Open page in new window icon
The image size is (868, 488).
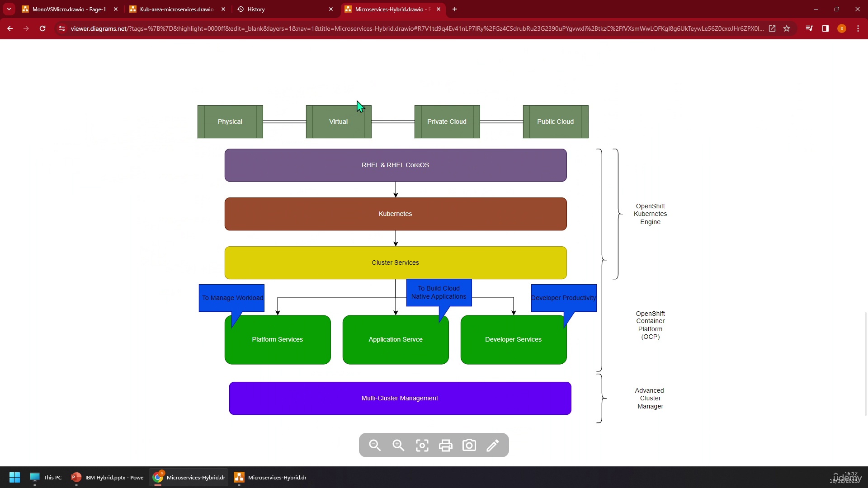tap(772, 28)
